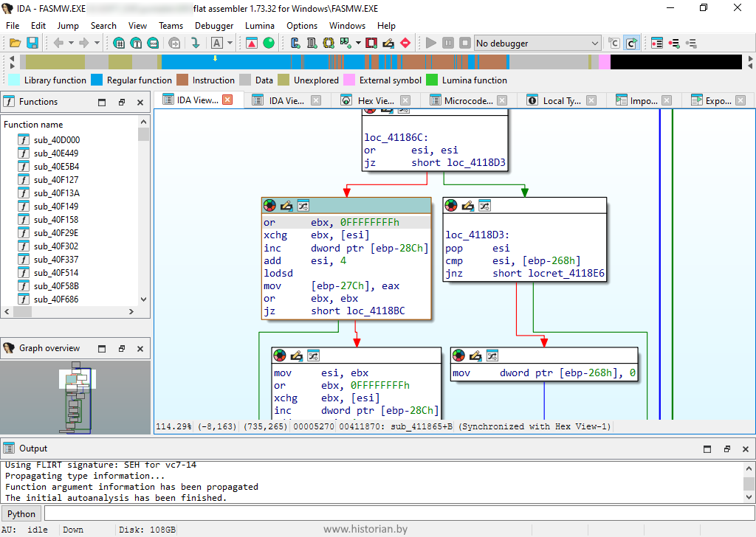Jump forward with the right arrow
The image size is (756, 537).
(x=84, y=43)
